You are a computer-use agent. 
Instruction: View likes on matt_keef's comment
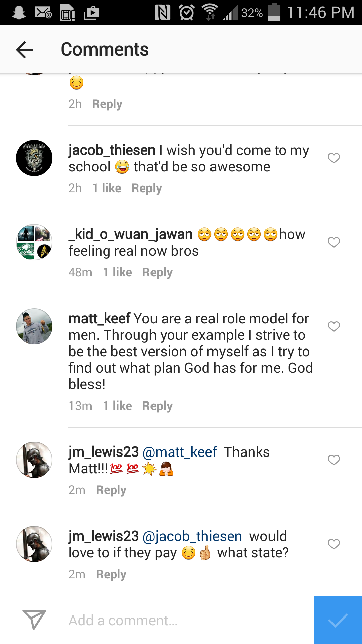[117, 406]
